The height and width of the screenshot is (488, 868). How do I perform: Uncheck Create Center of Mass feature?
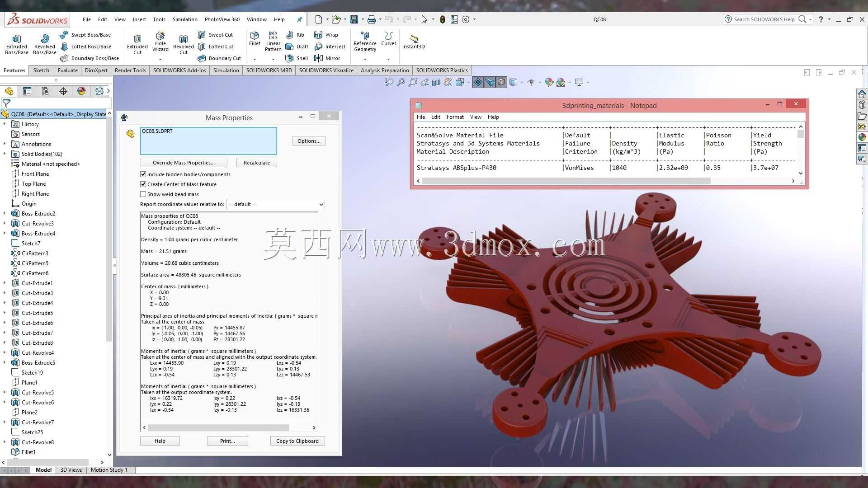(x=143, y=184)
